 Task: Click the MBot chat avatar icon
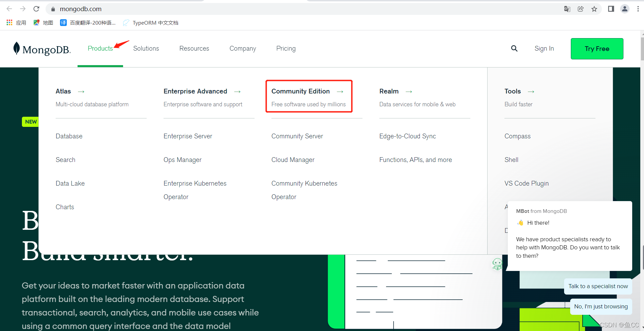click(x=497, y=264)
